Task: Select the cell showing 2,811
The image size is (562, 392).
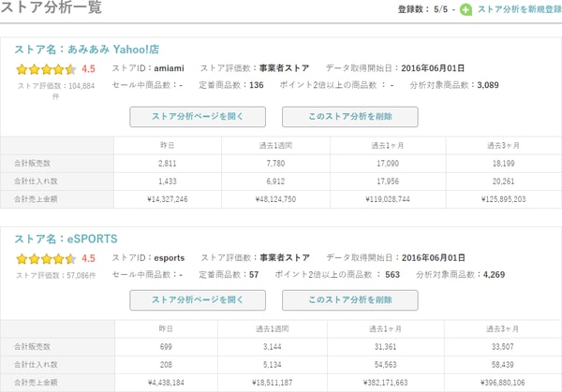Action: [x=168, y=164]
